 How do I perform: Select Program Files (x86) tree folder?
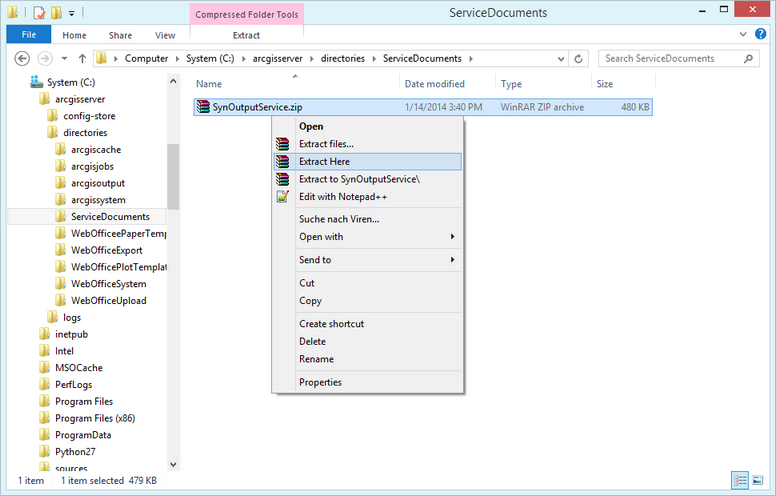point(95,418)
